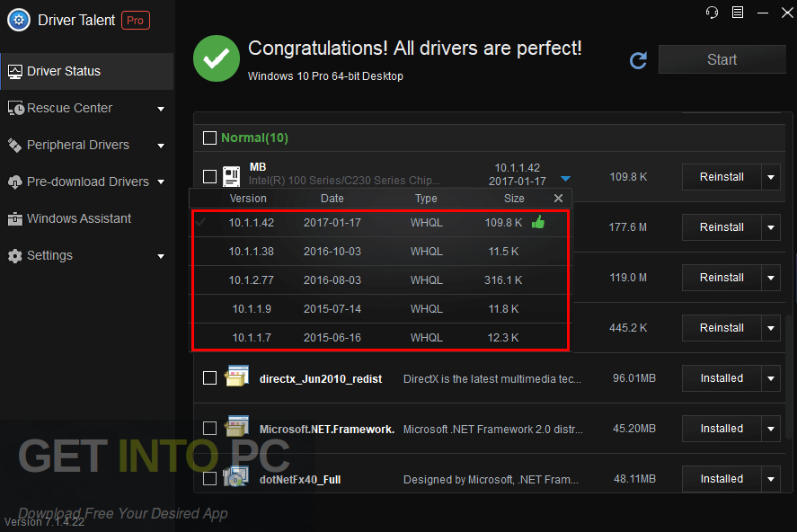Reinstall the 445.2 K driver
The image size is (797, 532).
point(722,328)
